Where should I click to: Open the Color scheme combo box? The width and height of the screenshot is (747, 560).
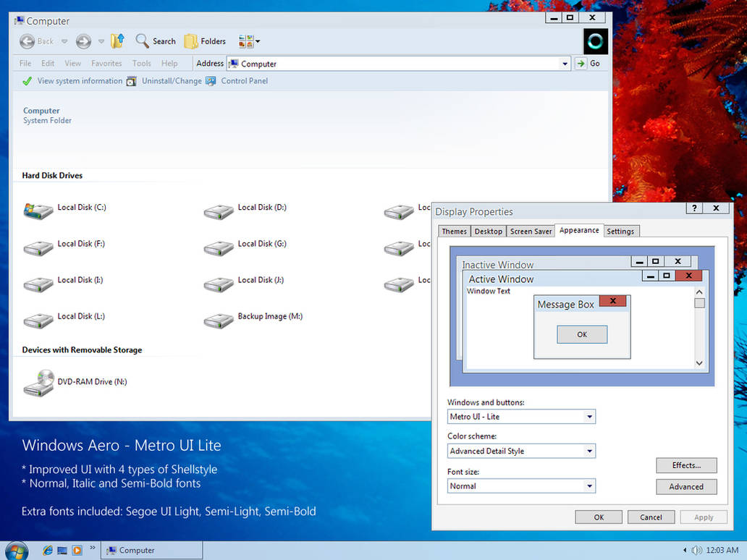coord(521,451)
